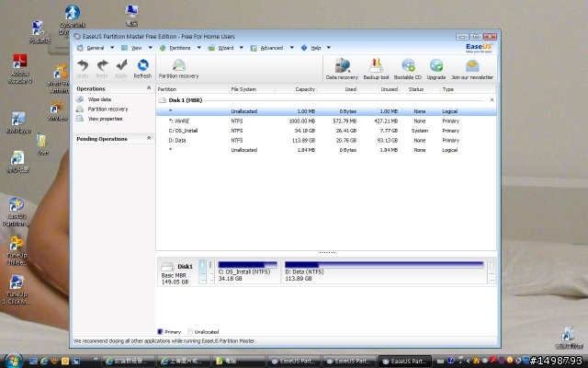Select C: OS_Install block in disk map
Image resolution: width=588 pixels, height=368 pixels.
click(x=247, y=271)
